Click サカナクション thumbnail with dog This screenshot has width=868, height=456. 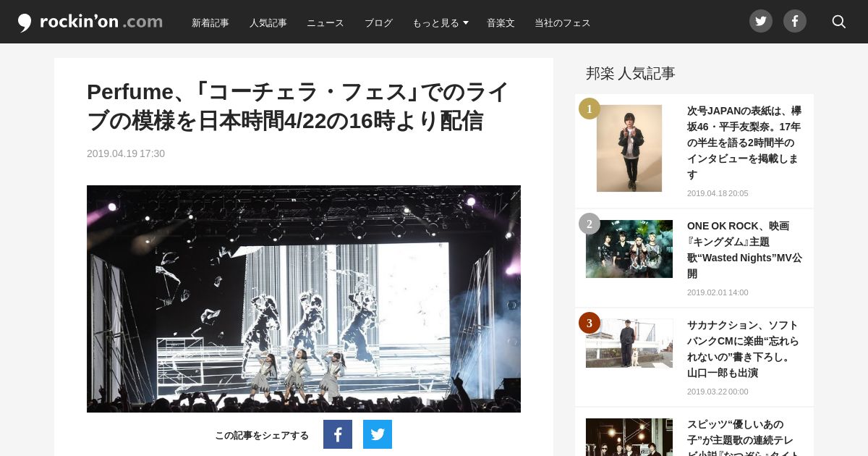point(629,343)
